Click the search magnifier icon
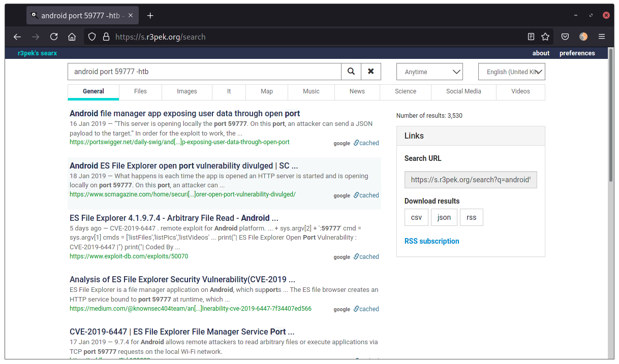Screen dimensions: 619x364 point(351,71)
